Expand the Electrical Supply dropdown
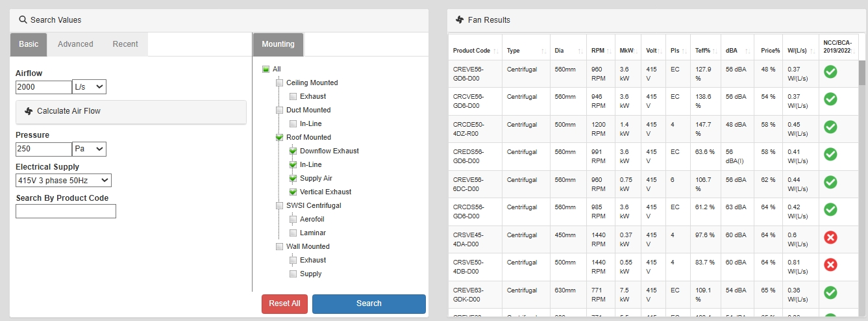 (x=64, y=181)
